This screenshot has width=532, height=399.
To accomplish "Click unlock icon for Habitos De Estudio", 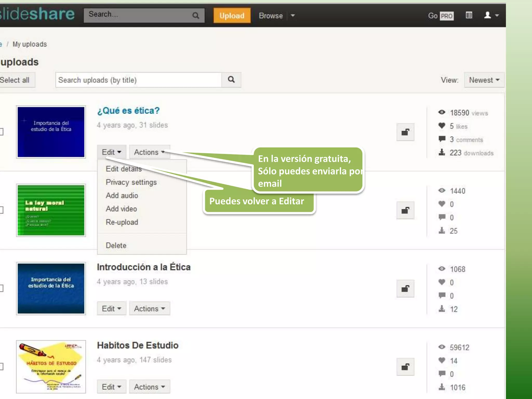I will coord(405,367).
